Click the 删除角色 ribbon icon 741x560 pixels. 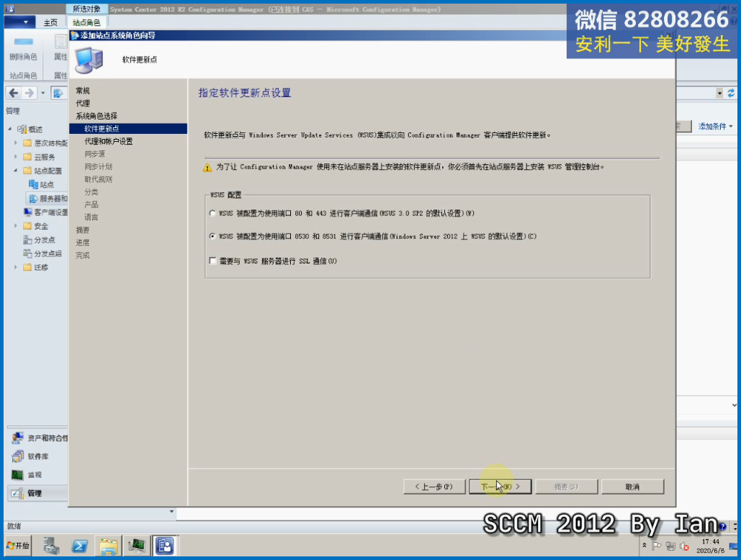[x=23, y=48]
